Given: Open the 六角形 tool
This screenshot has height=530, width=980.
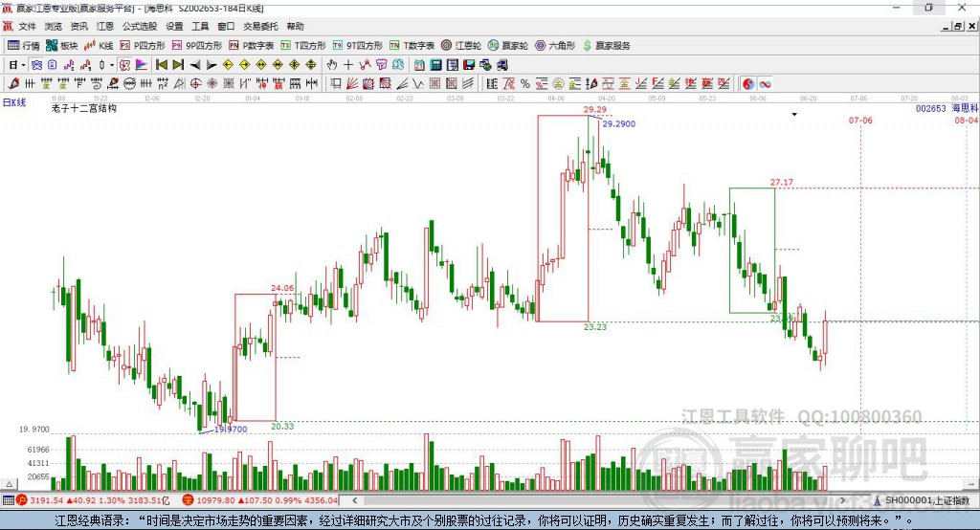Looking at the screenshot, I should tap(555, 46).
